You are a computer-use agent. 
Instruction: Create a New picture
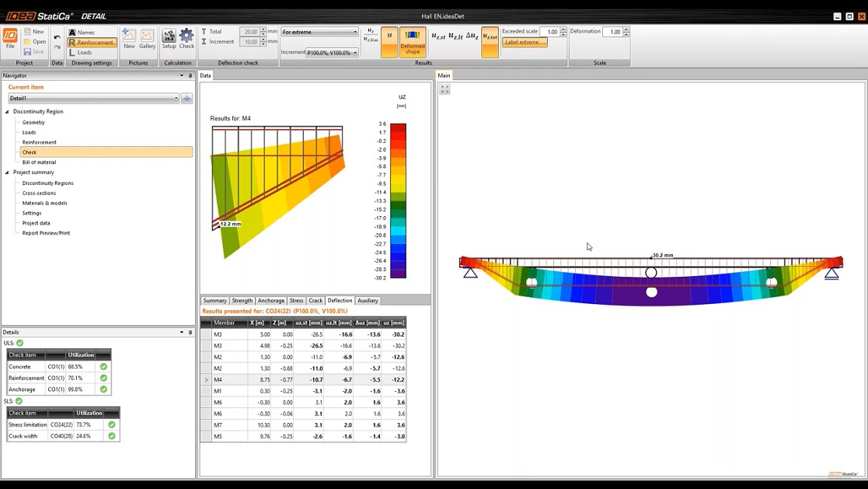click(129, 39)
